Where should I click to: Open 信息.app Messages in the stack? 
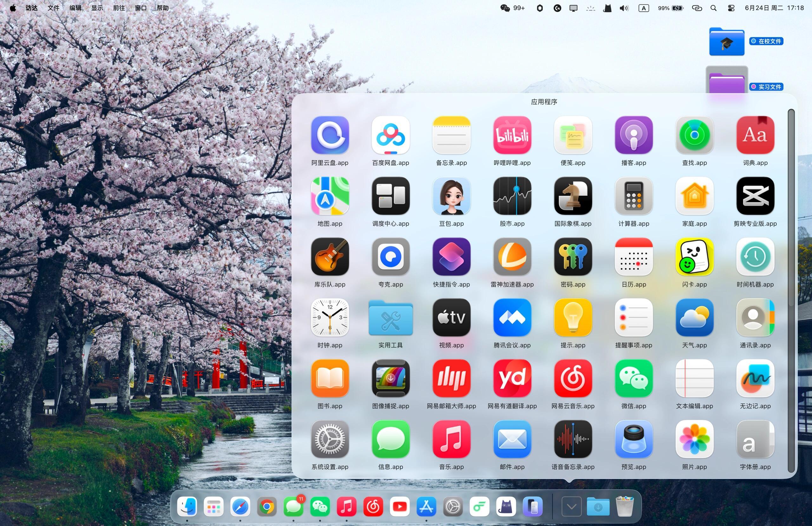click(390, 439)
